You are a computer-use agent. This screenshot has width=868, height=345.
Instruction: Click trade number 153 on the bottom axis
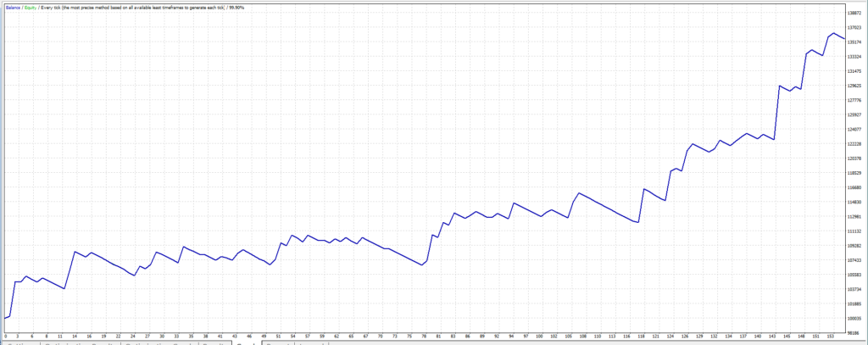point(825,336)
